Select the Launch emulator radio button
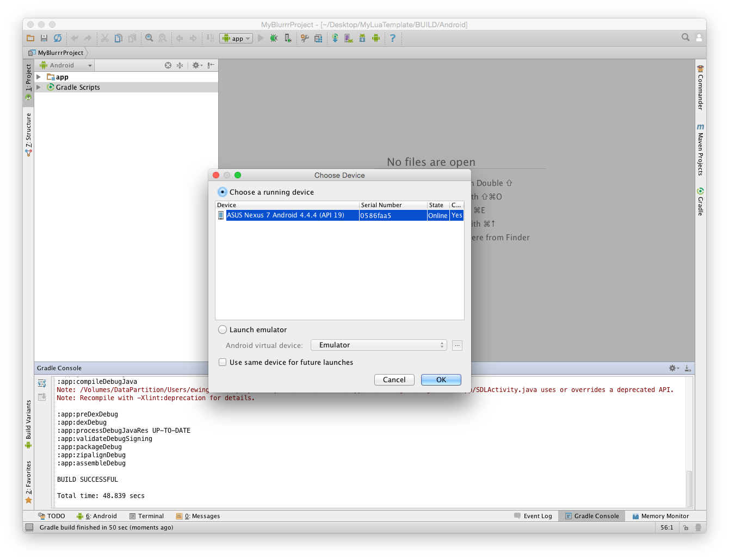This screenshot has height=560, width=729. pyautogui.click(x=223, y=329)
